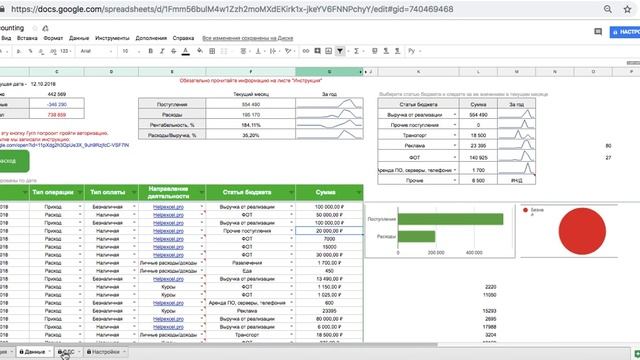
Task: Toggle italic formatting in the toolbar
Action: [x=162, y=51]
